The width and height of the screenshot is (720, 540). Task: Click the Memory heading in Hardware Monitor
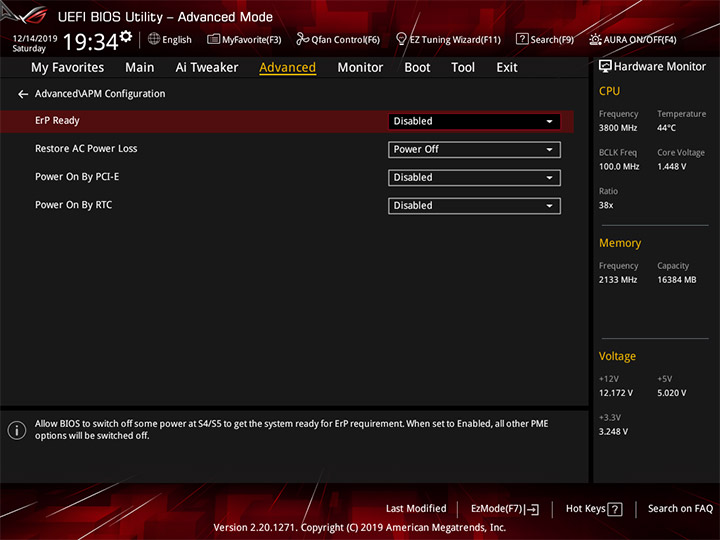pyautogui.click(x=620, y=243)
